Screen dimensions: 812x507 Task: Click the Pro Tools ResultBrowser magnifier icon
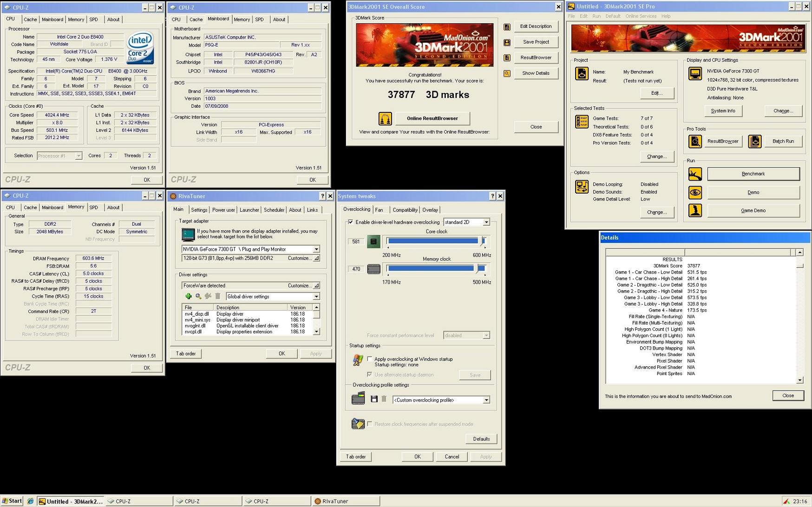[x=695, y=142]
